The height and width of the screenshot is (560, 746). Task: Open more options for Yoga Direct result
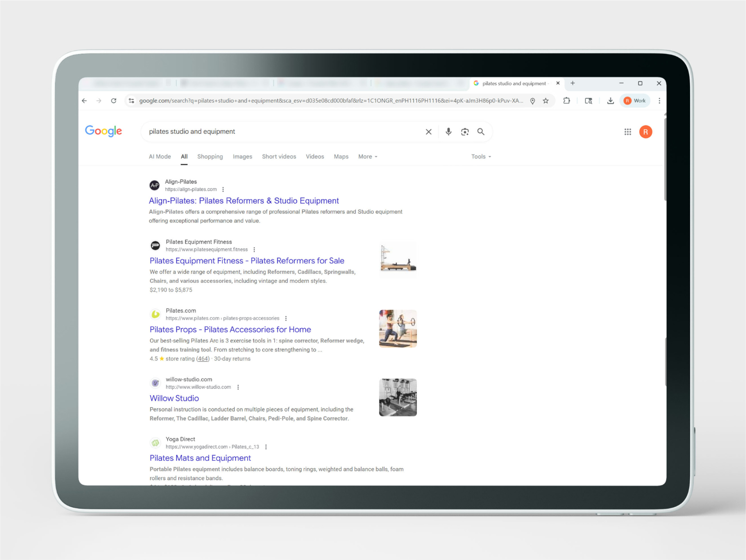point(266,447)
